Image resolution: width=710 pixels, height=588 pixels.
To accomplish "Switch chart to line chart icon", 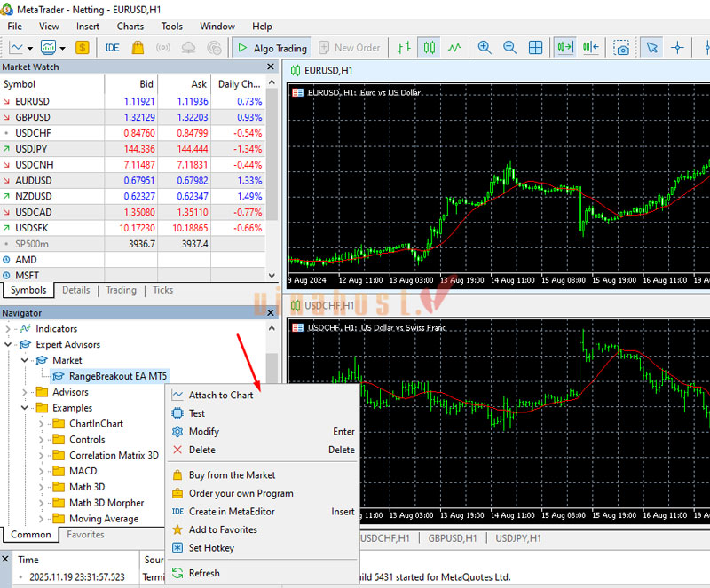I will pyautogui.click(x=454, y=48).
